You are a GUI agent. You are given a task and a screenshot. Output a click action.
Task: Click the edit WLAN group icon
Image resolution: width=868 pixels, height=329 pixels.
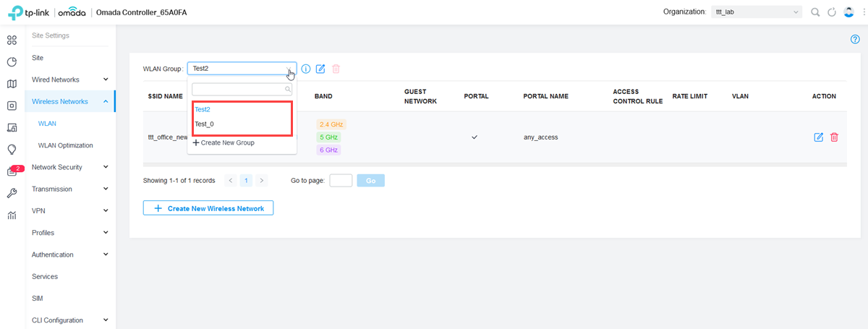pos(320,69)
